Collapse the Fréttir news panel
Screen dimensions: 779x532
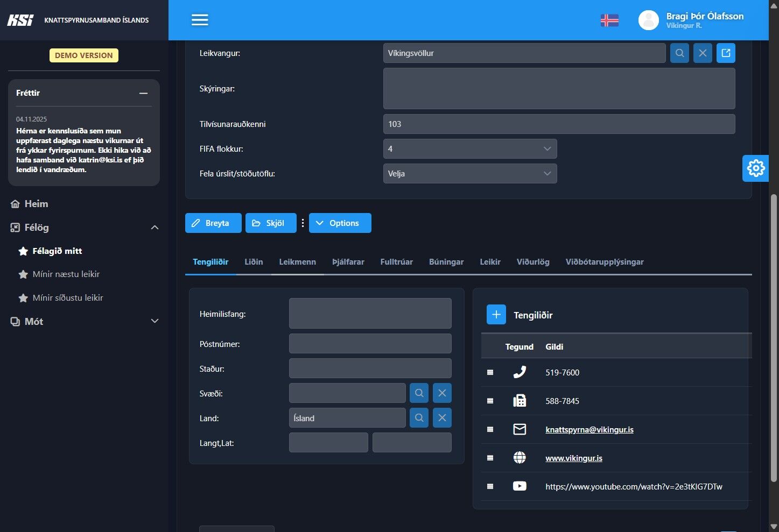143,93
